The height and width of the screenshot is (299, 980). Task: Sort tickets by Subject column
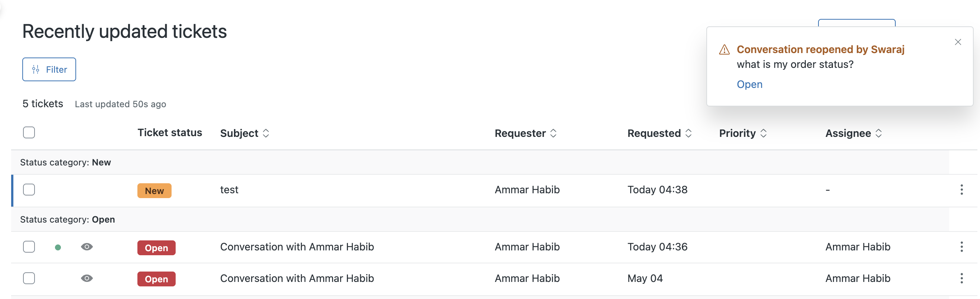(245, 133)
